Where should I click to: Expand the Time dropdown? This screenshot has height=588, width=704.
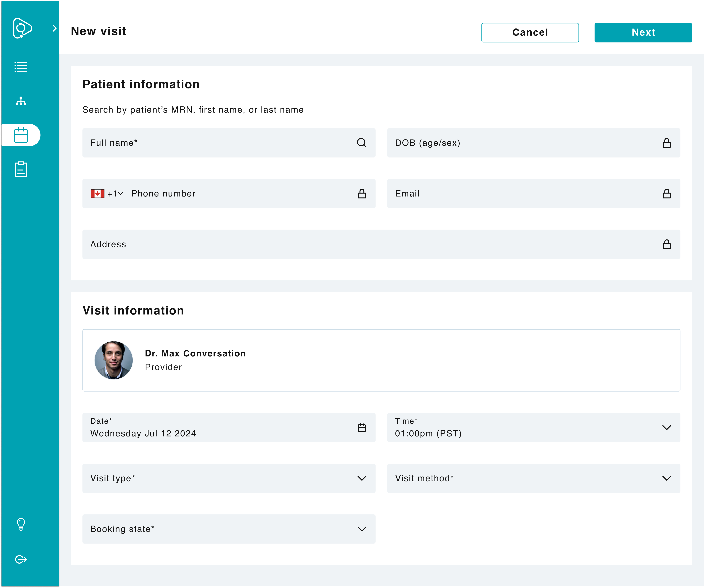click(667, 428)
